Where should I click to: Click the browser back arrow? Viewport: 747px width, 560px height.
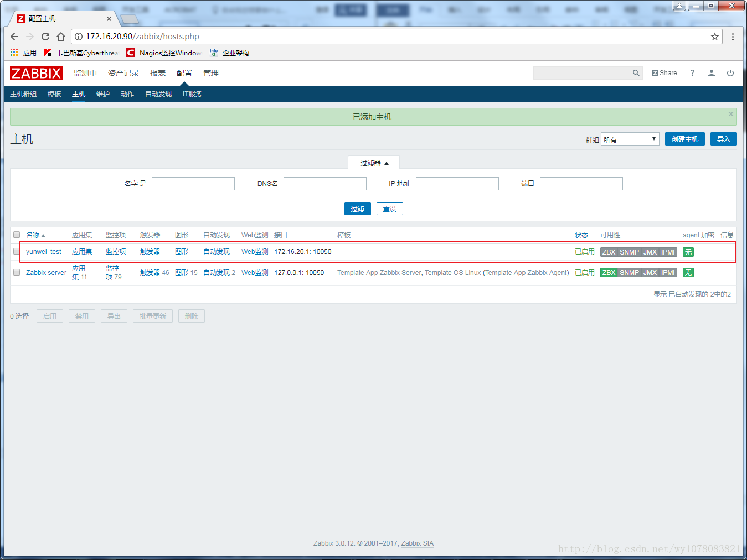[14, 37]
